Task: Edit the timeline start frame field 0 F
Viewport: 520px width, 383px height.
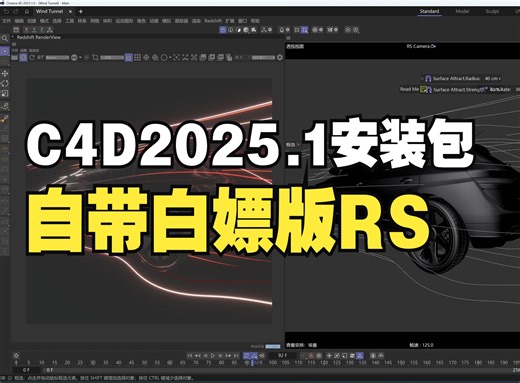Action: [26, 370]
